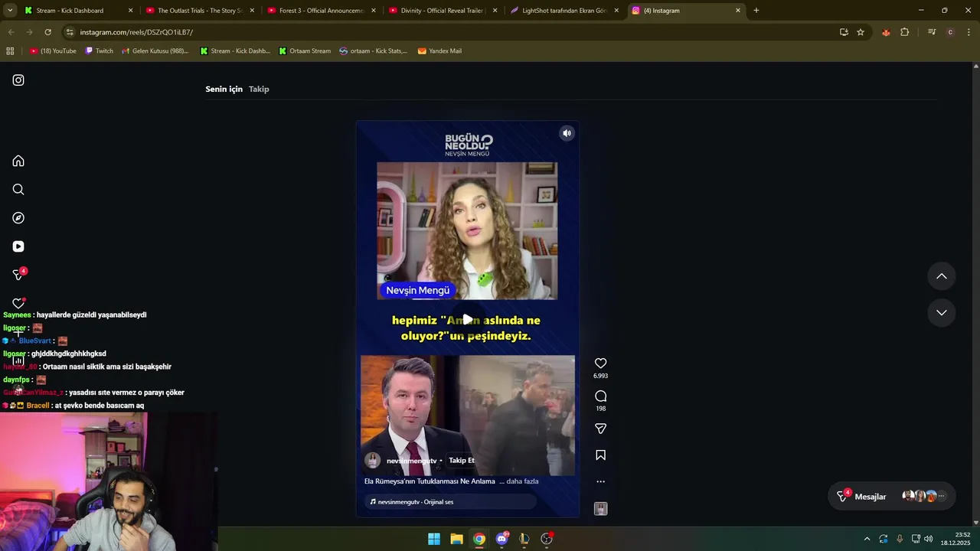Open the Instagram logo home link
This screenshot has width=980, height=551.
click(x=18, y=80)
